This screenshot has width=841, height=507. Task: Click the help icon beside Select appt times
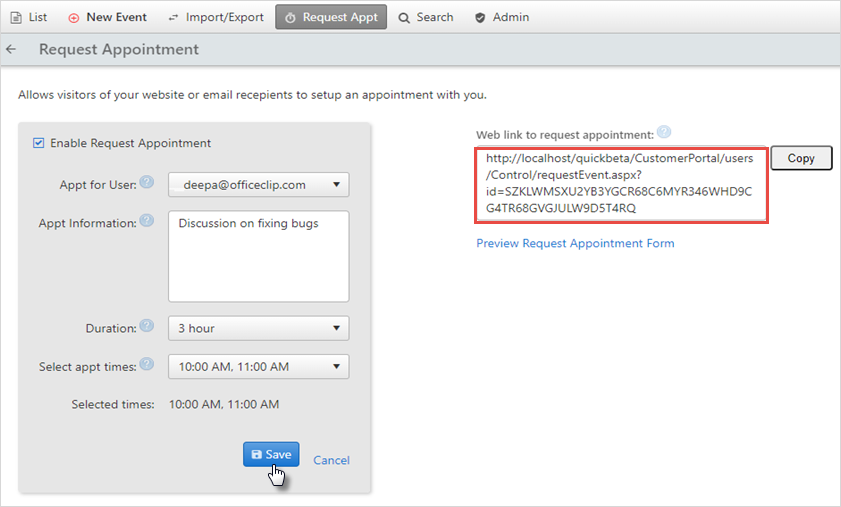tap(146, 364)
